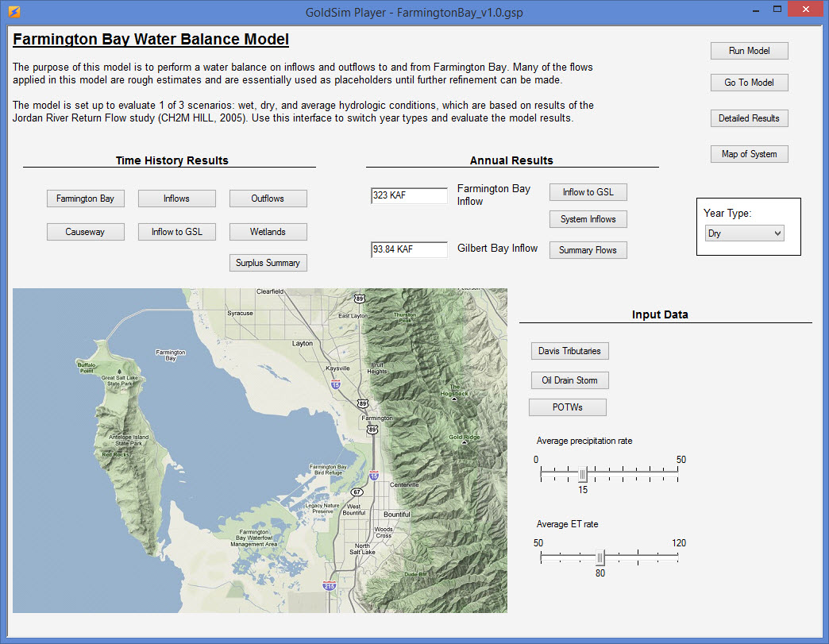Show Farmington Bay time history results
Screen dimensions: 829x644
coord(85,199)
